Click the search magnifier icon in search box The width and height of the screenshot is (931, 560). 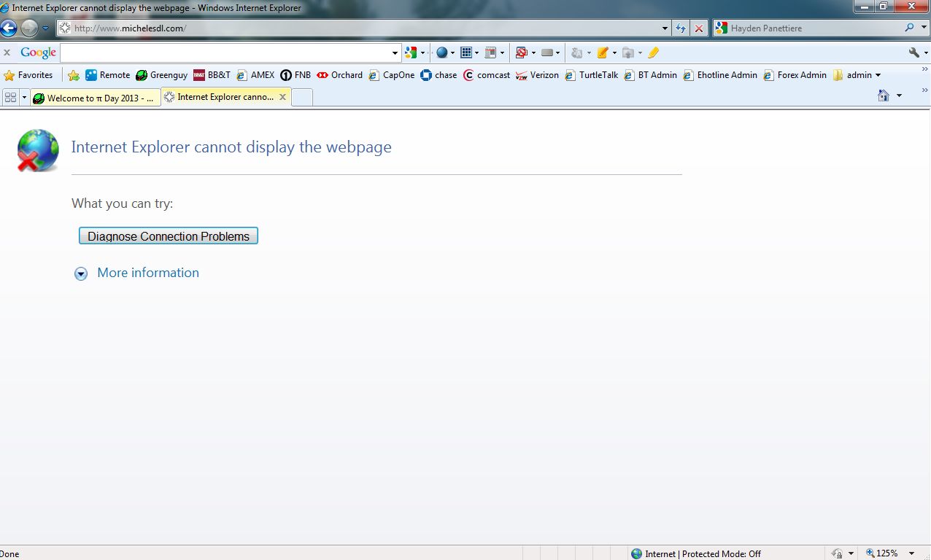[909, 28]
